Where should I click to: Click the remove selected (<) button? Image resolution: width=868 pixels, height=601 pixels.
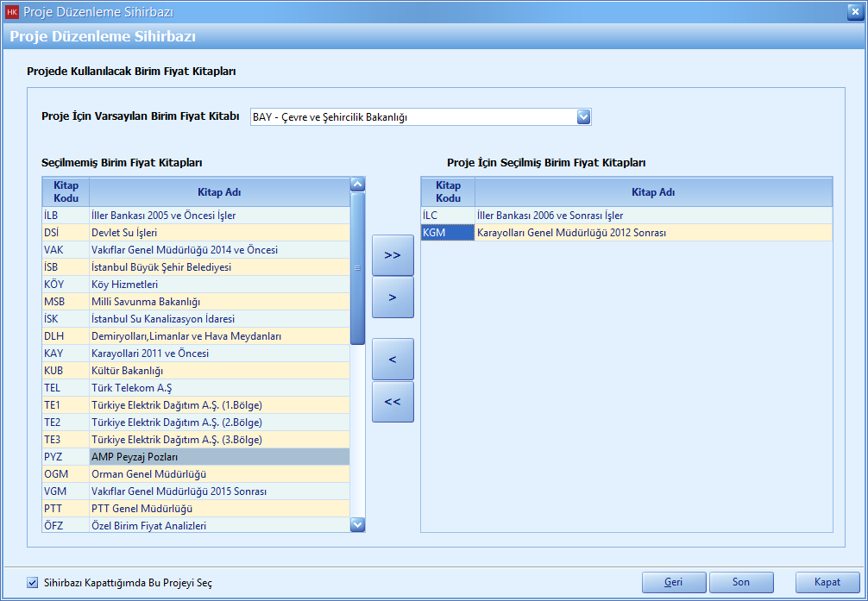393,359
